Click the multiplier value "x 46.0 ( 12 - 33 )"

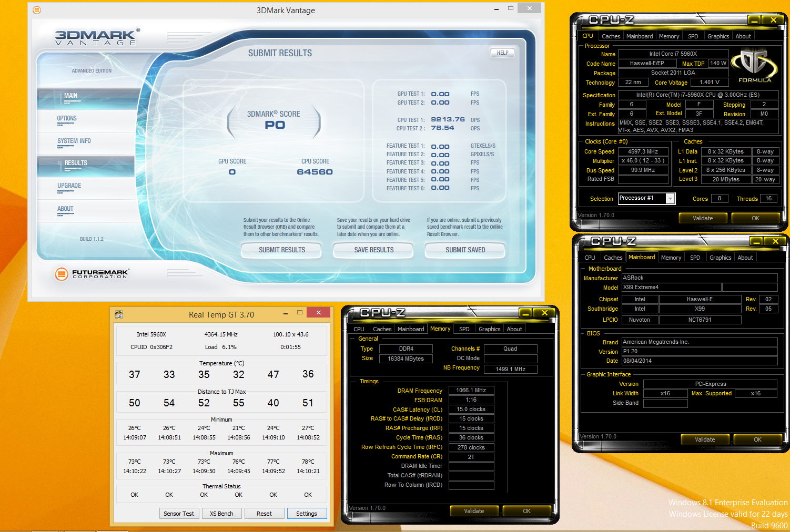tap(643, 161)
